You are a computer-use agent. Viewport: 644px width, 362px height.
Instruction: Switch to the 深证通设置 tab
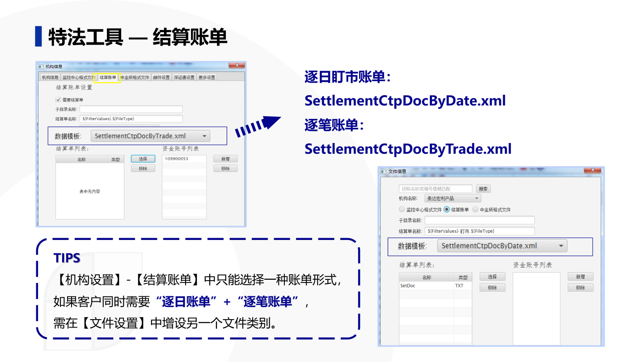pos(184,77)
